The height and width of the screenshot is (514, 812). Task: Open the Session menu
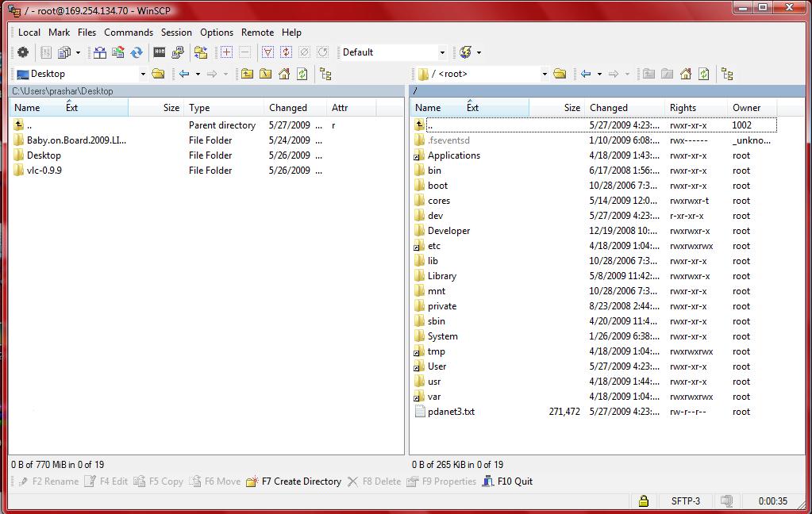(176, 32)
